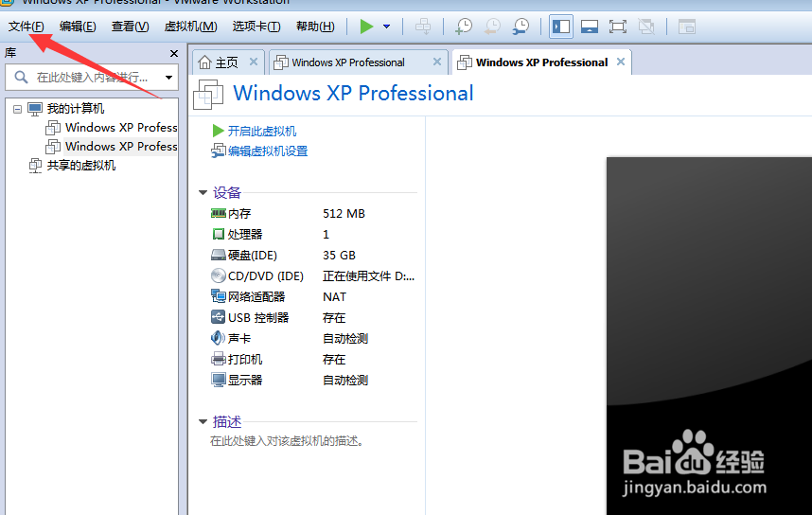Click the search magnifier icon
Screen dimensions: 812x515
(21, 78)
